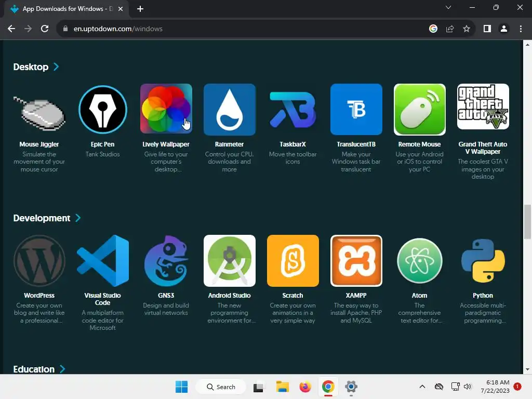
Task: Open the XAMPP app icon
Action: pyautogui.click(x=356, y=261)
